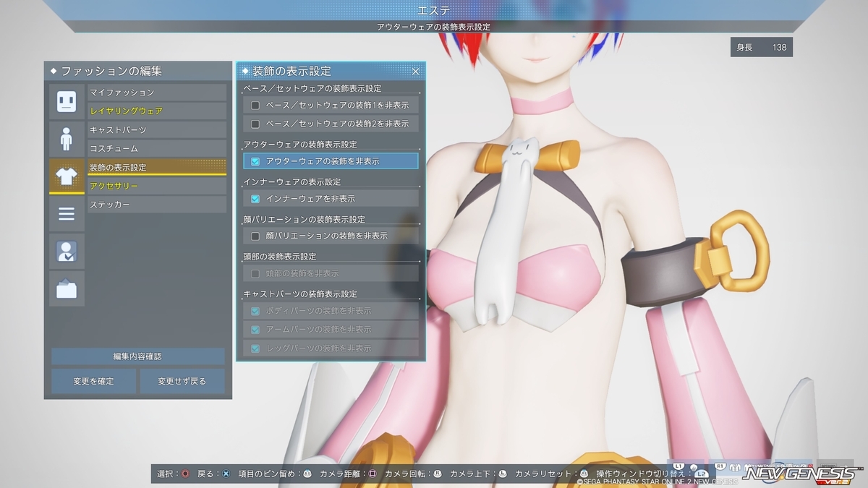Click キャストパーツの装飾表示設定 section header
This screenshot has height=488, width=868.
pyautogui.click(x=300, y=294)
